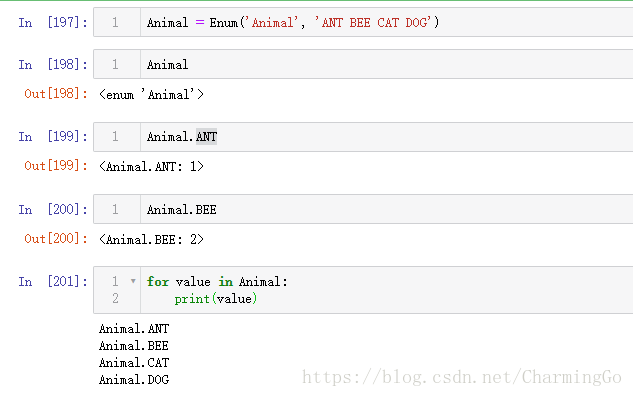The image size is (633, 397).
Task: Click the <Animal.BEE: 2> output text
Action: coord(151,239)
